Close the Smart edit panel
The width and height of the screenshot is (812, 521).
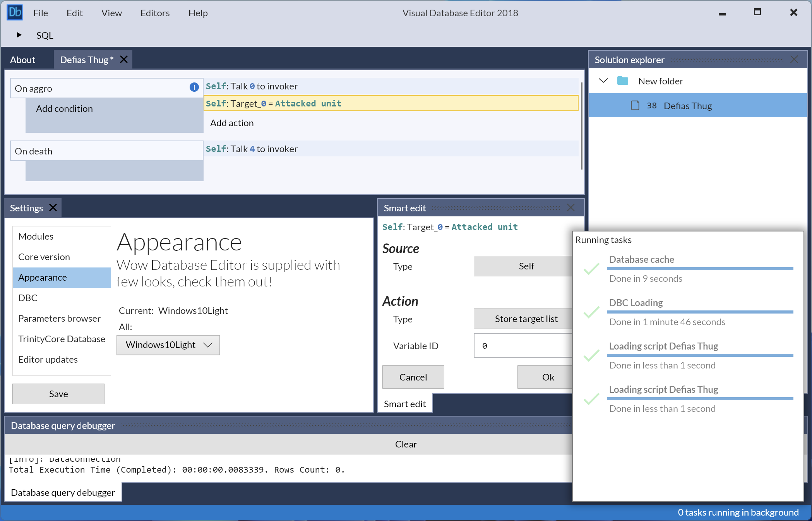coord(570,208)
